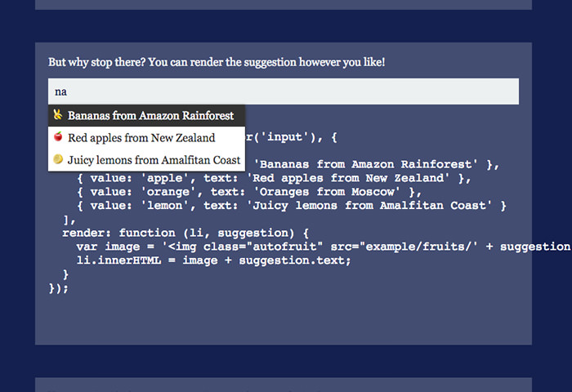Click the red apple icon
The width and height of the screenshot is (572, 392).
point(58,136)
